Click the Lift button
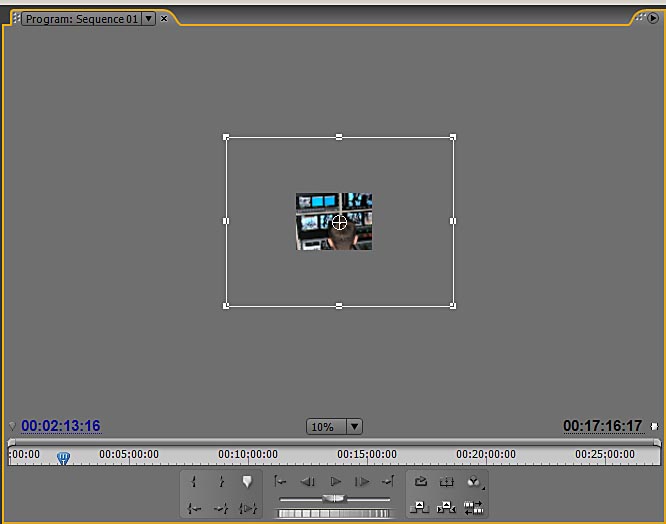666x524 pixels. 419,507
